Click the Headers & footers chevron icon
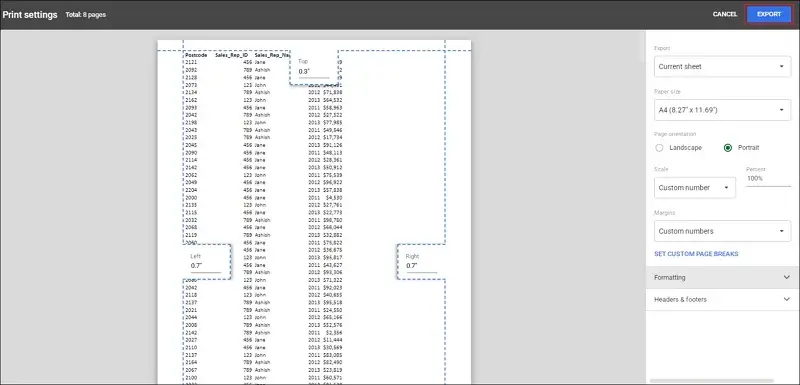800x385 pixels. coord(786,299)
